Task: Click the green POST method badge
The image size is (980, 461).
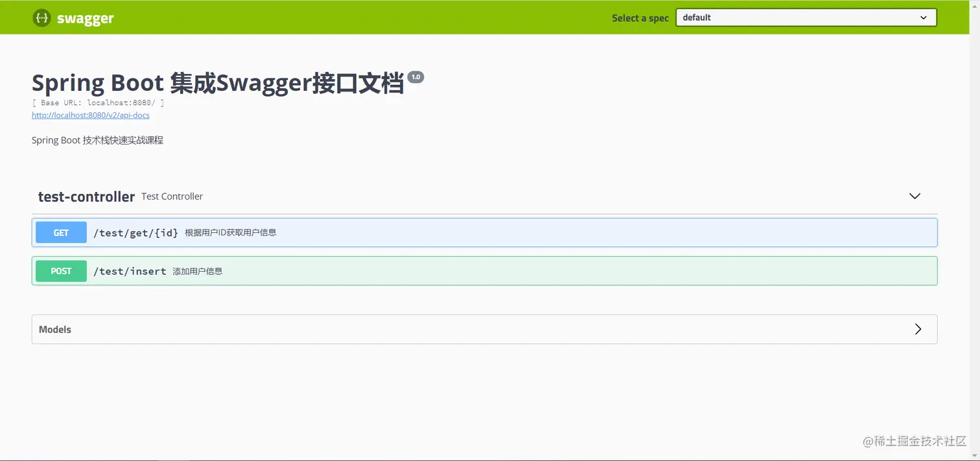Action: click(x=61, y=271)
